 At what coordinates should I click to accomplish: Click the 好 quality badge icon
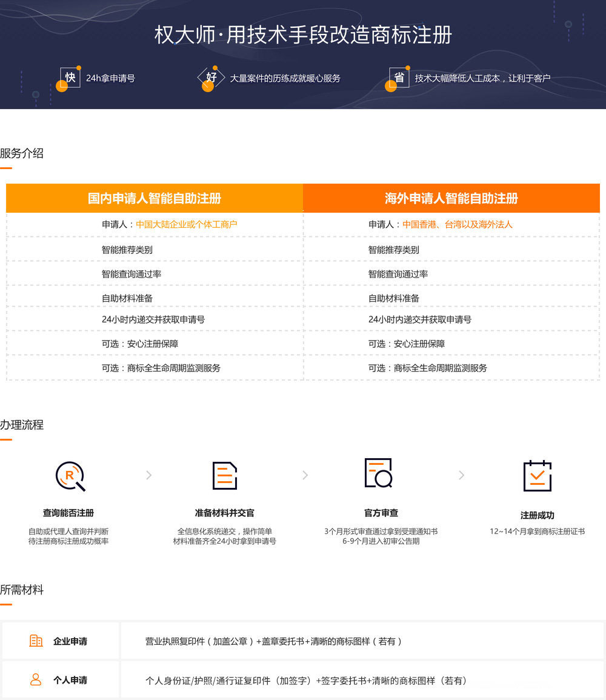[210, 79]
